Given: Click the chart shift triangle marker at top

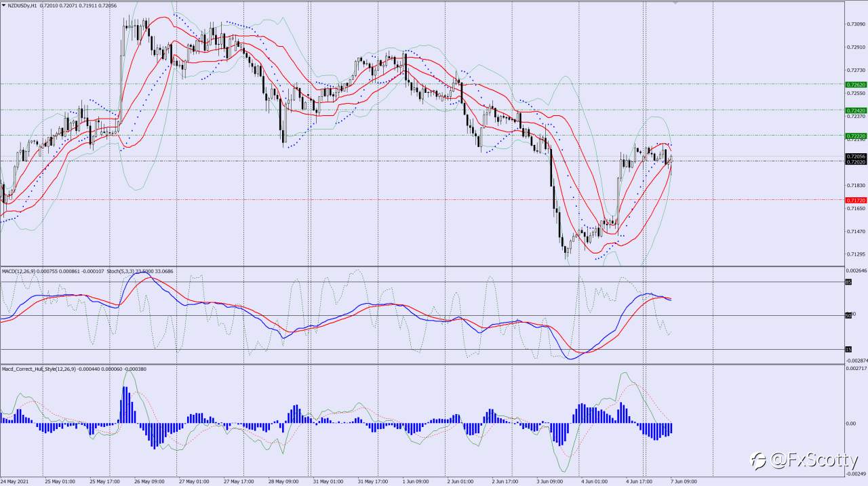Looking at the screenshot, I should [675, 3].
